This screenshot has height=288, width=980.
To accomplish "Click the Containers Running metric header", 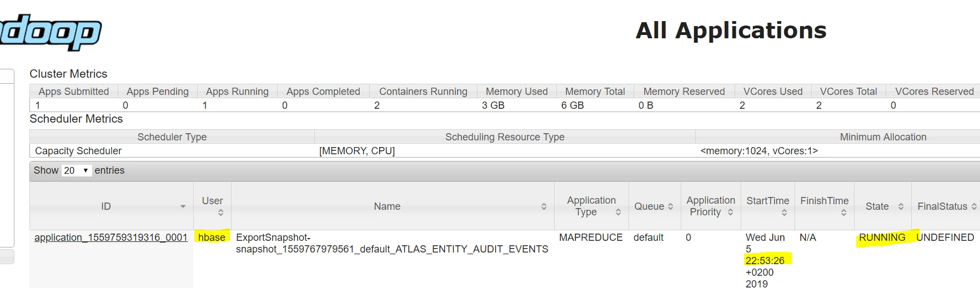I will 423,92.
